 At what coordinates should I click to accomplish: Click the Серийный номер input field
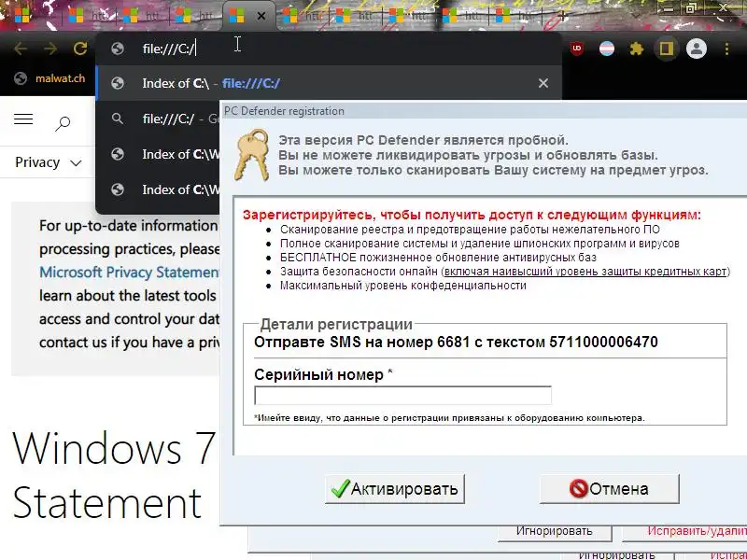click(x=403, y=395)
